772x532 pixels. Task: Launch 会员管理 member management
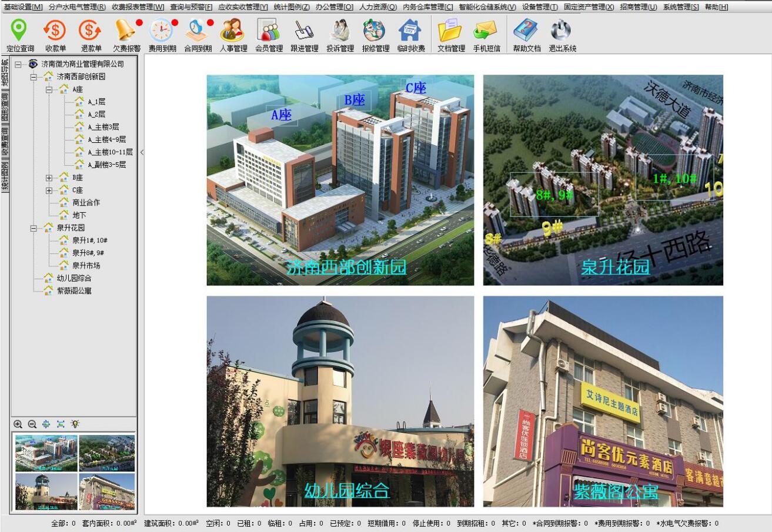click(269, 35)
